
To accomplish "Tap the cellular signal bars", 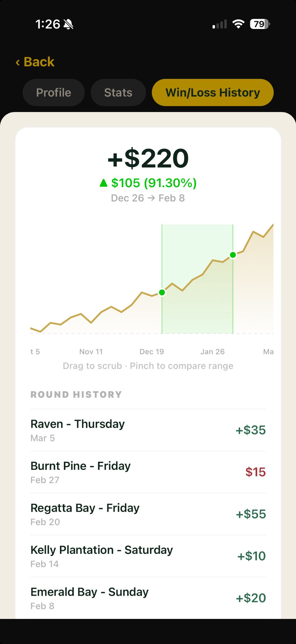I will point(220,24).
